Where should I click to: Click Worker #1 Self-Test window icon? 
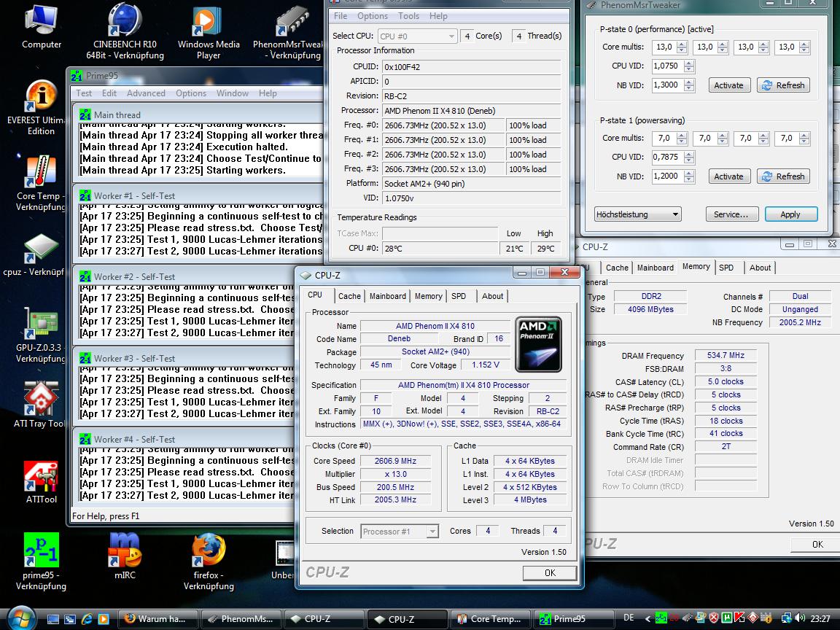pos(85,196)
